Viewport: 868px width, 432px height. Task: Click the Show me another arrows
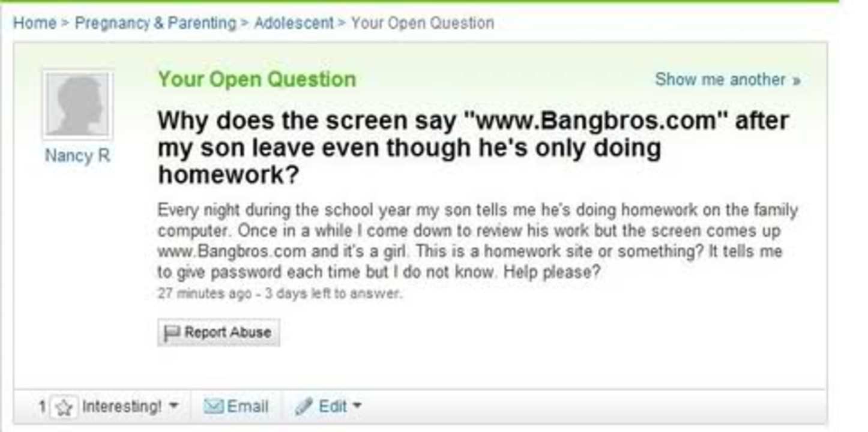pos(796,80)
